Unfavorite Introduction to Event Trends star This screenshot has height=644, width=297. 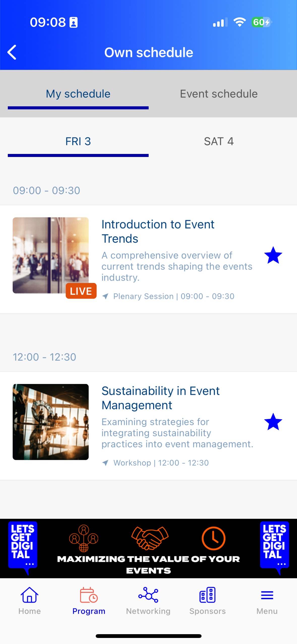[x=273, y=255]
